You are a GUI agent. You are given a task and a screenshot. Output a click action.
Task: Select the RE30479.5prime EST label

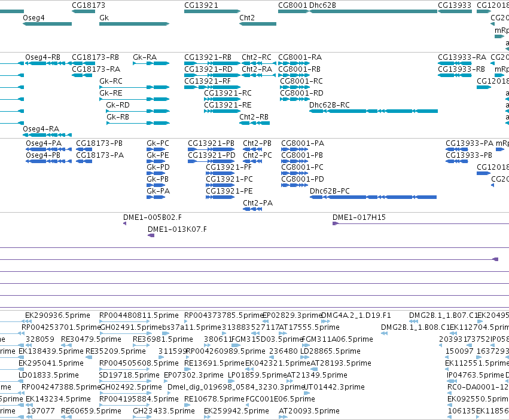92,339
